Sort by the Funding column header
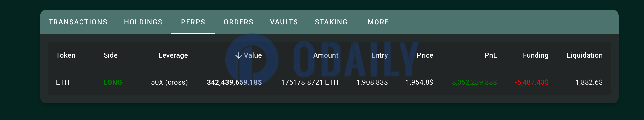The width and height of the screenshot is (644, 120). click(536, 55)
